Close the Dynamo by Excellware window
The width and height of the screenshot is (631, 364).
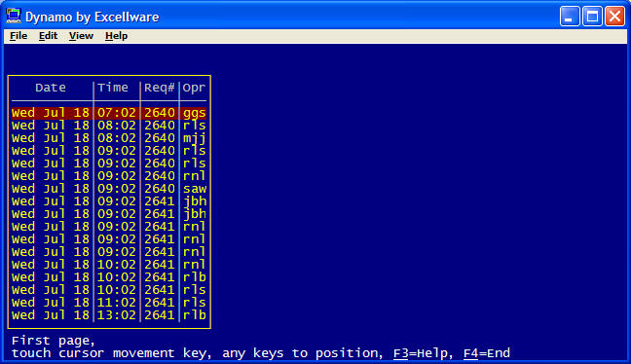point(614,17)
